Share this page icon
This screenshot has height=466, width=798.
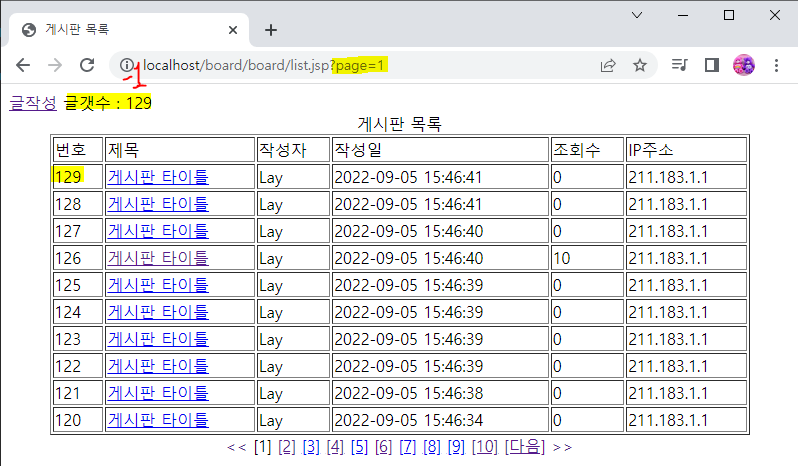(x=608, y=65)
